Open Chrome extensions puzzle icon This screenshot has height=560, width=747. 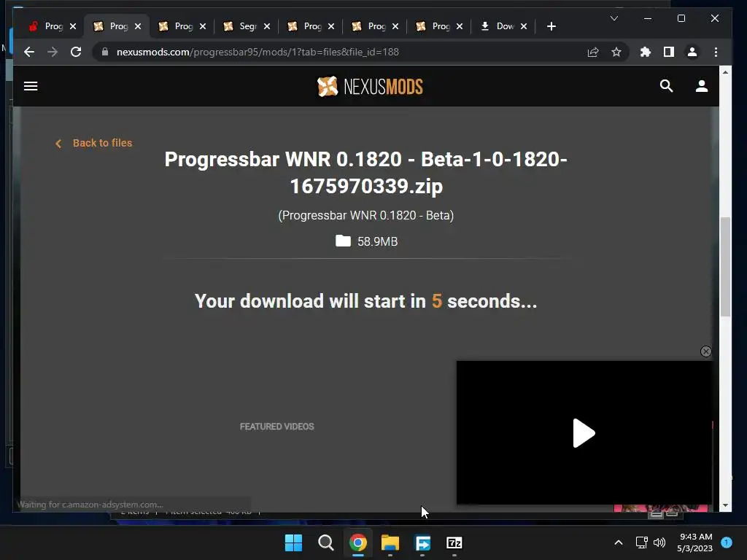pyautogui.click(x=645, y=52)
